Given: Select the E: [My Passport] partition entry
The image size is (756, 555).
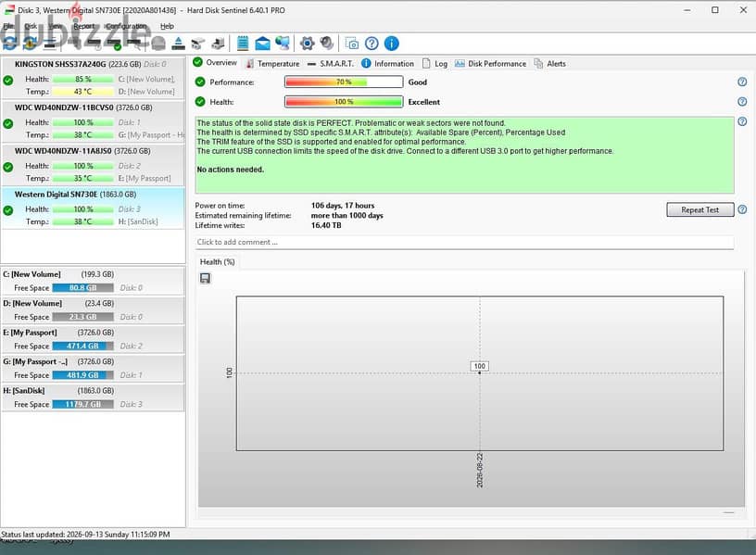Looking at the screenshot, I should tap(93, 339).
